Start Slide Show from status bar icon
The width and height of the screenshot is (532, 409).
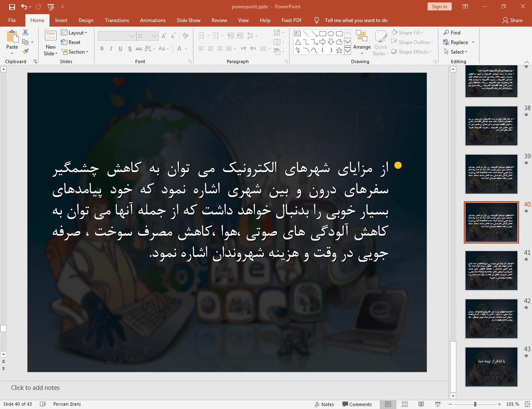[x=438, y=404]
